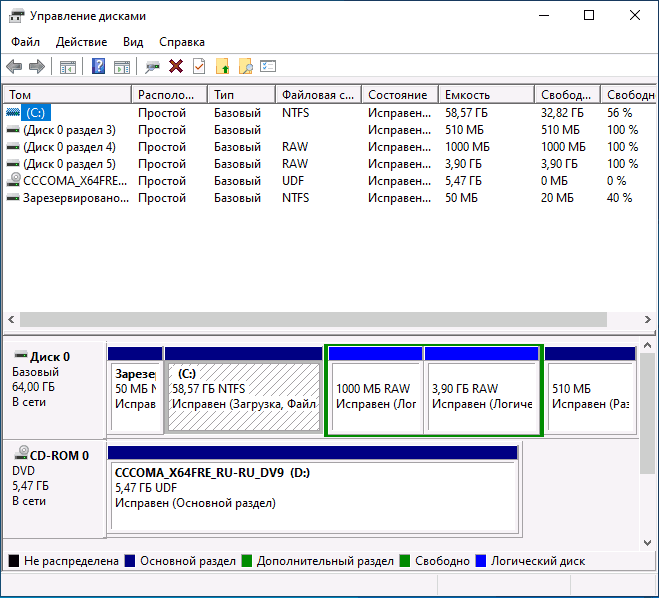Viewport: 659px width, 598px height.
Task: Open the Файл menu
Action: 25,42
